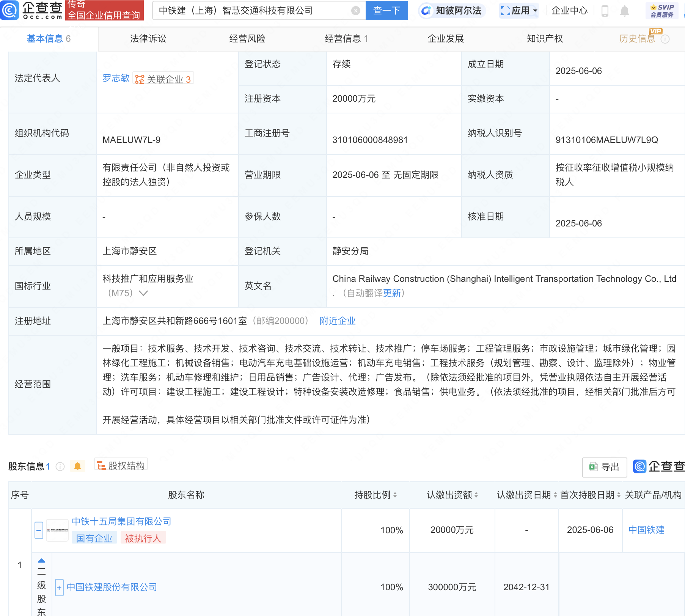
Task: Click registration number 310106000848981
Action: pos(370,140)
